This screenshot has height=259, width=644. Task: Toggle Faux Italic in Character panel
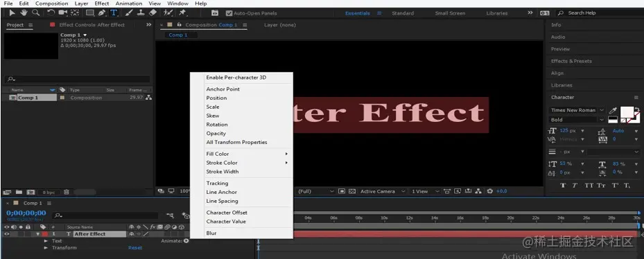575,186
